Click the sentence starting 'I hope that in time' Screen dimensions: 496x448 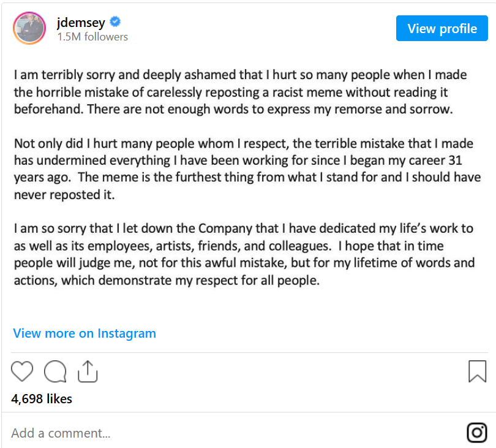[x=244, y=263]
